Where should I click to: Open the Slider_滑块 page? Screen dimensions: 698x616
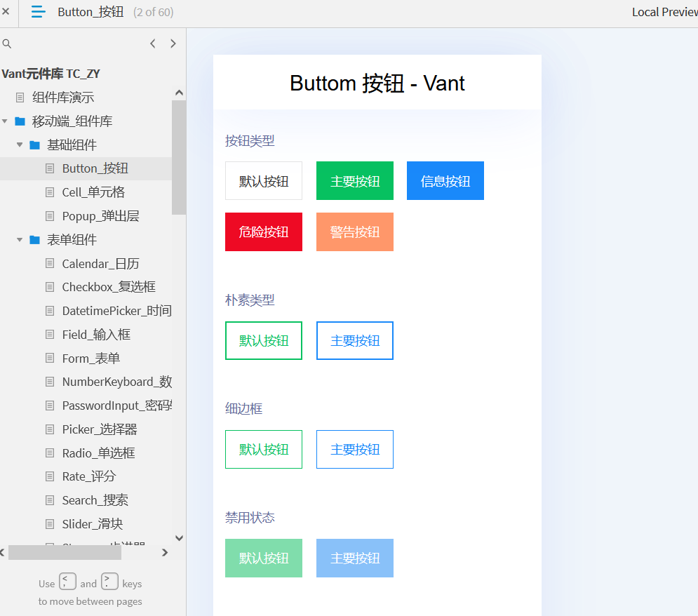(93, 524)
